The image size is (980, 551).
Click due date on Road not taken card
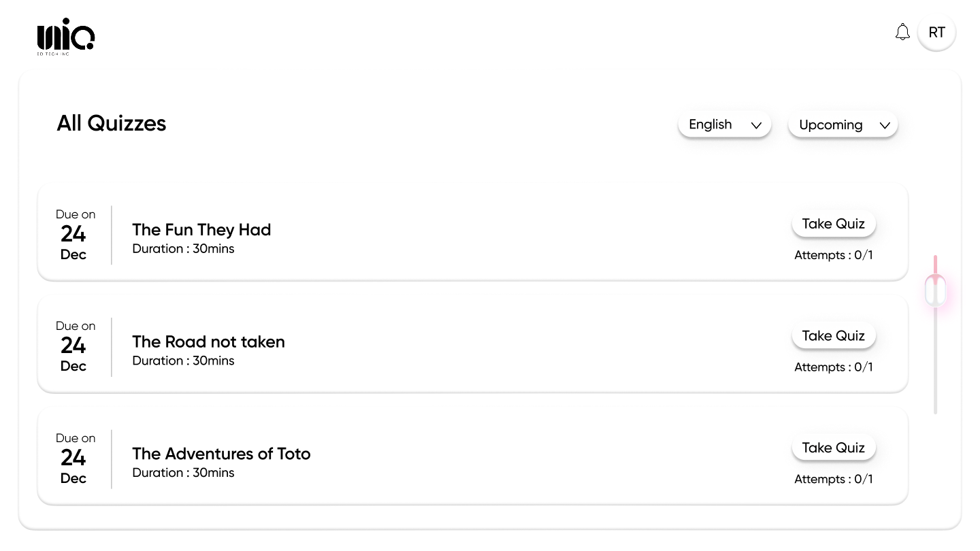pyautogui.click(x=74, y=346)
